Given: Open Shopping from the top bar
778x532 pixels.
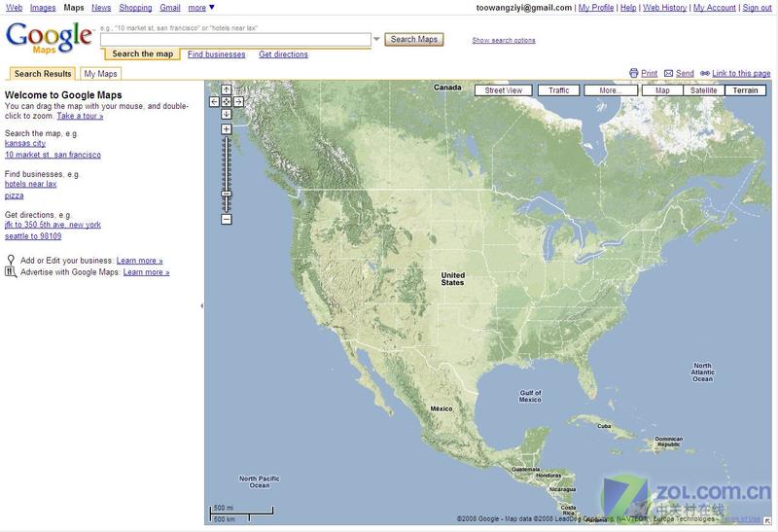Looking at the screenshot, I should pyautogui.click(x=135, y=8).
